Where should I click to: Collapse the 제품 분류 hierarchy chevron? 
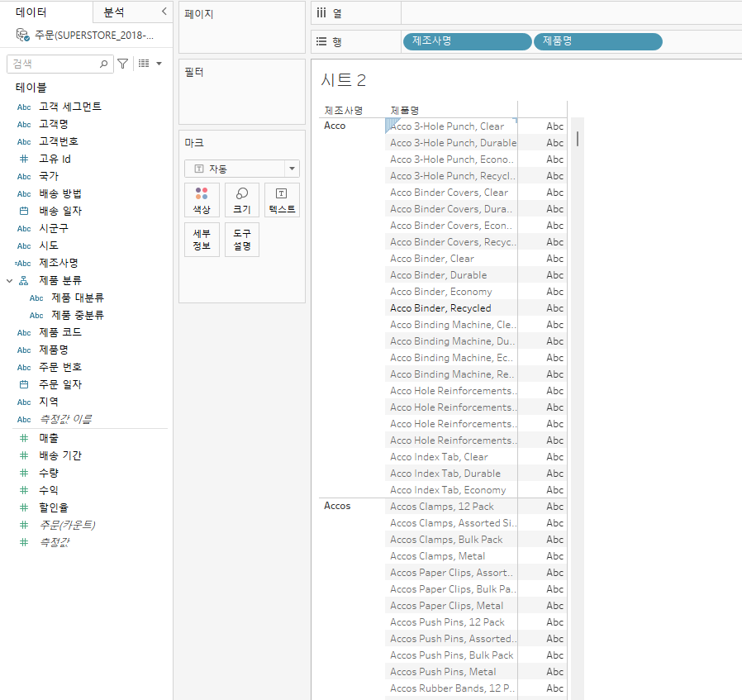click(9, 281)
